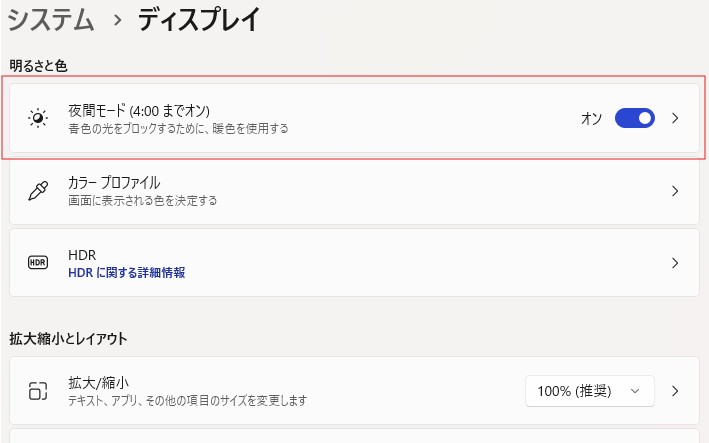Turn off the 夜間モード toggle switch

click(x=634, y=118)
